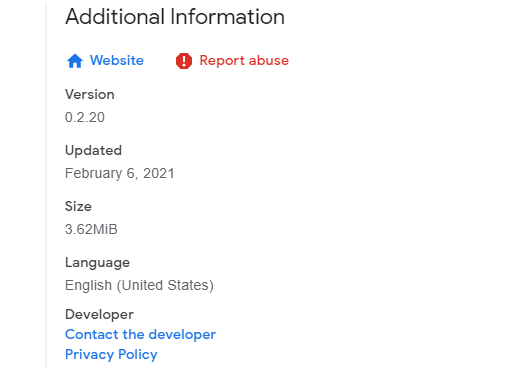521x368 pixels.
Task: Open the Privacy Policy link
Action: 111,354
